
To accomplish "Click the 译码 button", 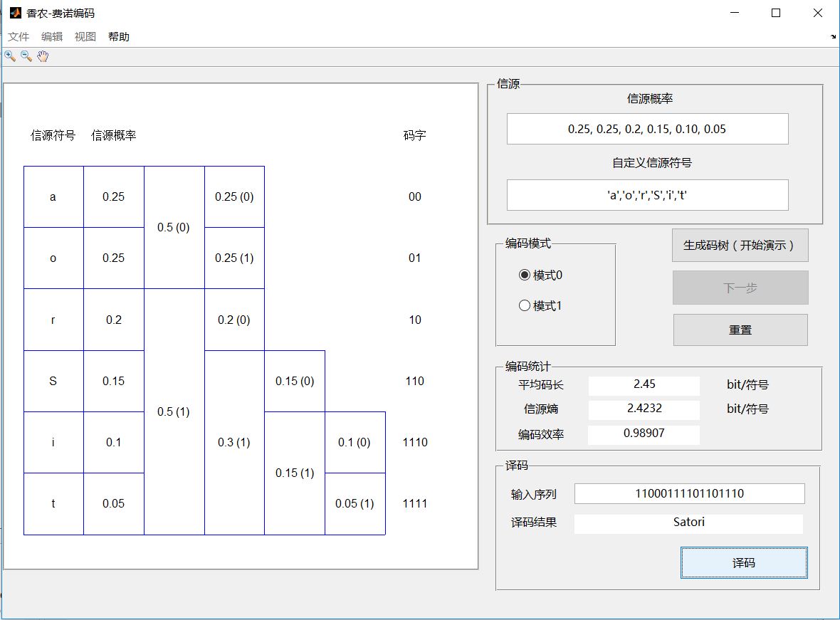I will coord(744,563).
